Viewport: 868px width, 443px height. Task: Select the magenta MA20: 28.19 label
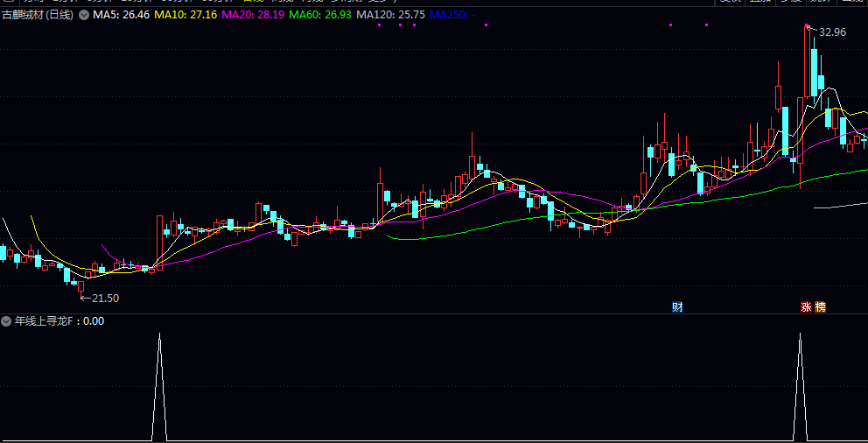[253, 15]
